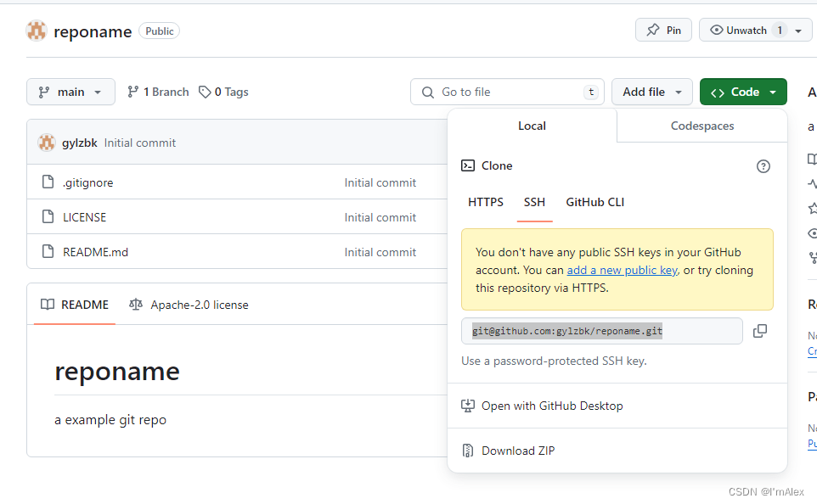Click the Clone help question mark icon

[763, 166]
